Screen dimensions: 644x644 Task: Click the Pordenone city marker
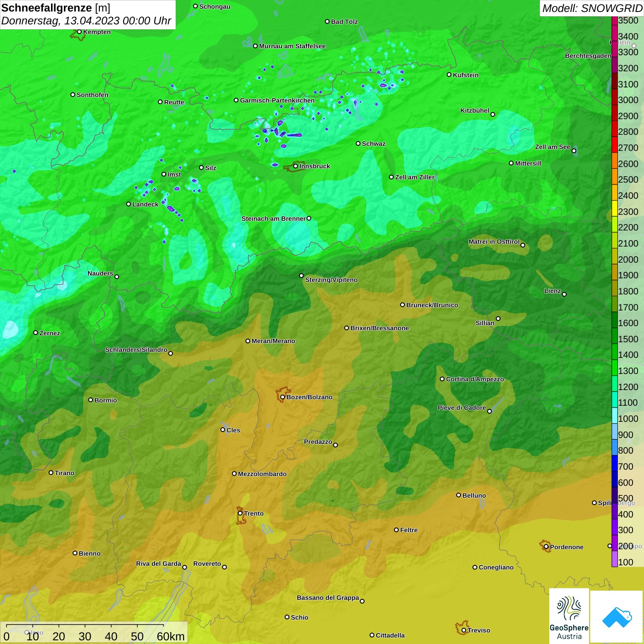[546, 546]
